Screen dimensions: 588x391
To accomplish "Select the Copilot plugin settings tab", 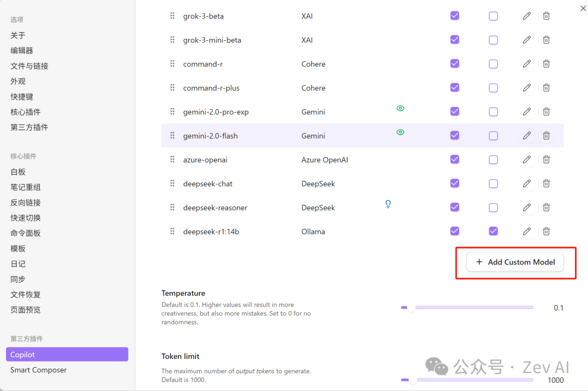I will (x=67, y=355).
